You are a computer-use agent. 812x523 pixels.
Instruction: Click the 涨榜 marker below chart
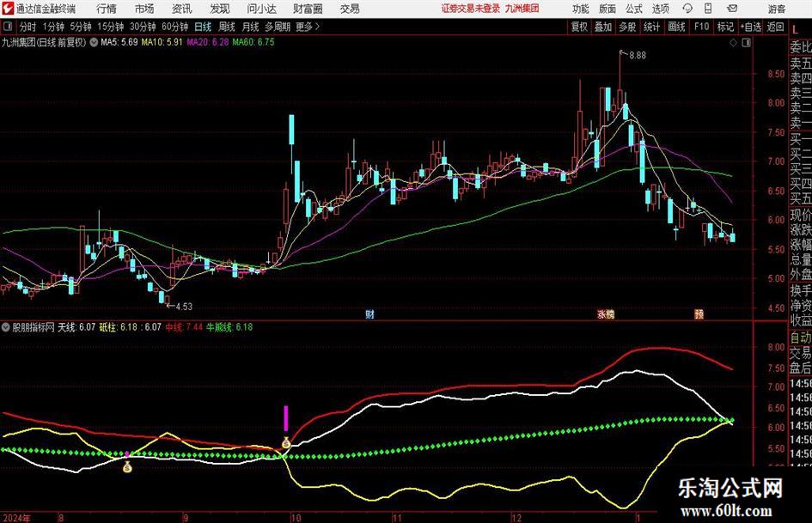pos(606,314)
